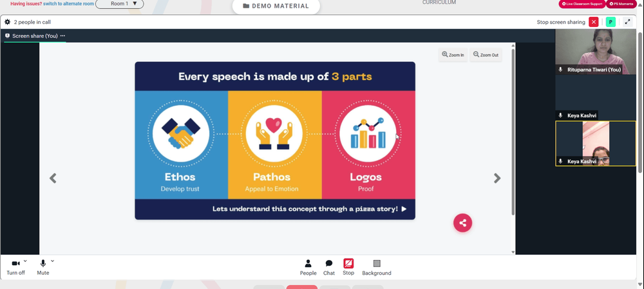This screenshot has height=289, width=644.
Task: Click Live Classroom Support button
Action: pos(582,4)
